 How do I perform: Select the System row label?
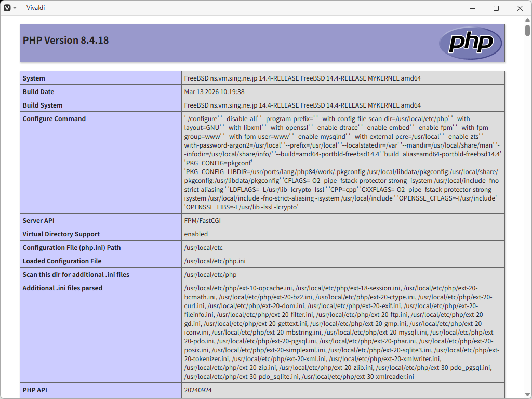[x=34, y=78]
